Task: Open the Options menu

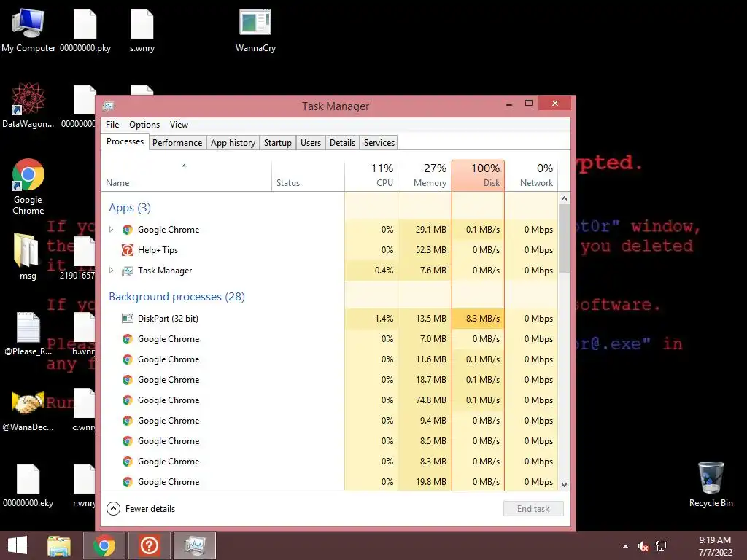Action: click(144, 125)
